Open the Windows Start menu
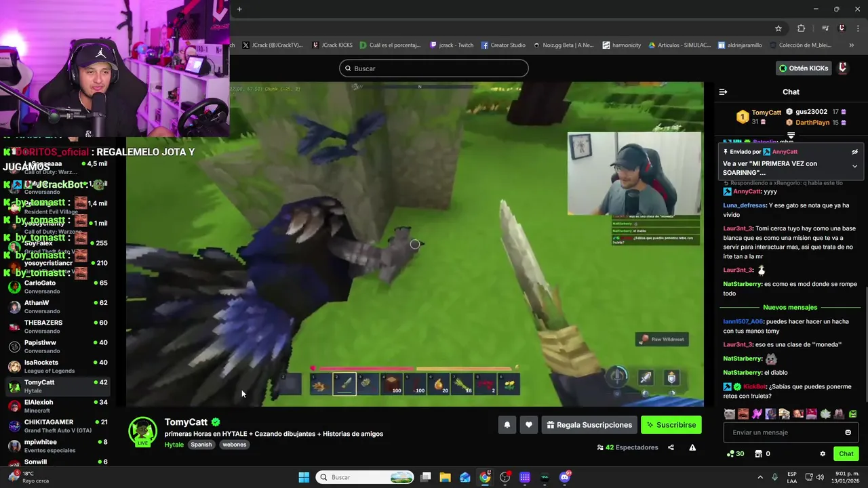 point(304,477)
